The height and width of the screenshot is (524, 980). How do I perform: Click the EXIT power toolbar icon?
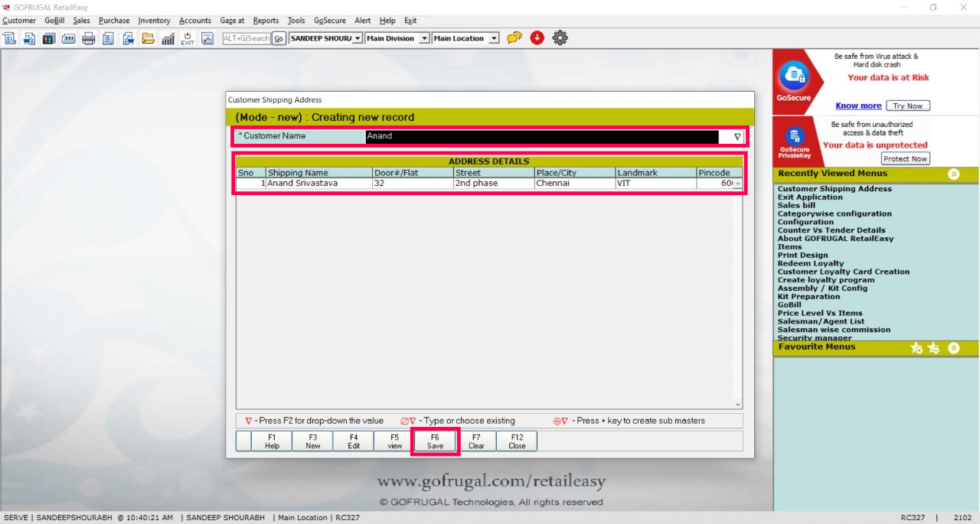[188, 38]
